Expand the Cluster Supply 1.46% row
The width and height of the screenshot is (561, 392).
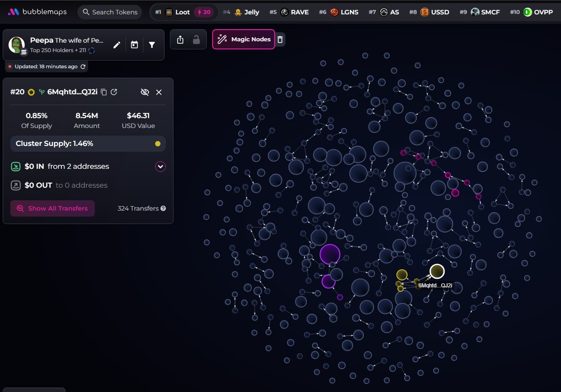pyautogui.click(x=88, y=144)
